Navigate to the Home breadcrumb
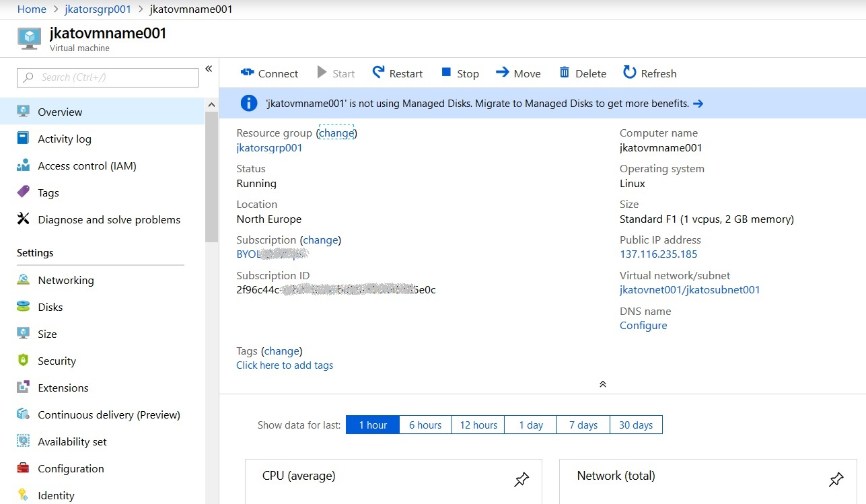This screenshot has width=866, height=504. (32, 9)
